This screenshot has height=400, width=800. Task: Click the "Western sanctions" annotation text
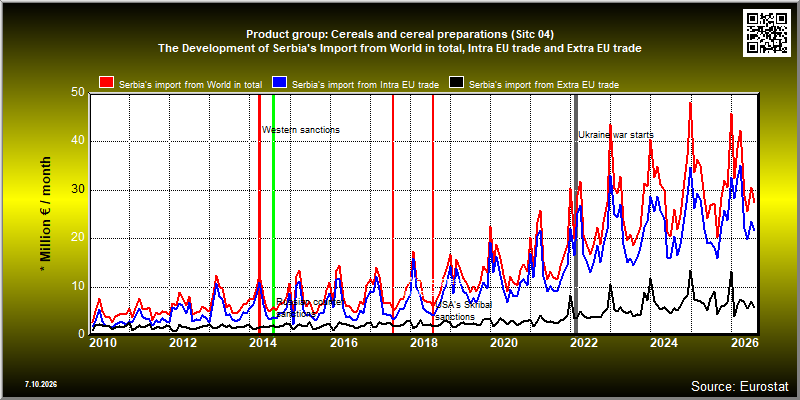[301, 130]
